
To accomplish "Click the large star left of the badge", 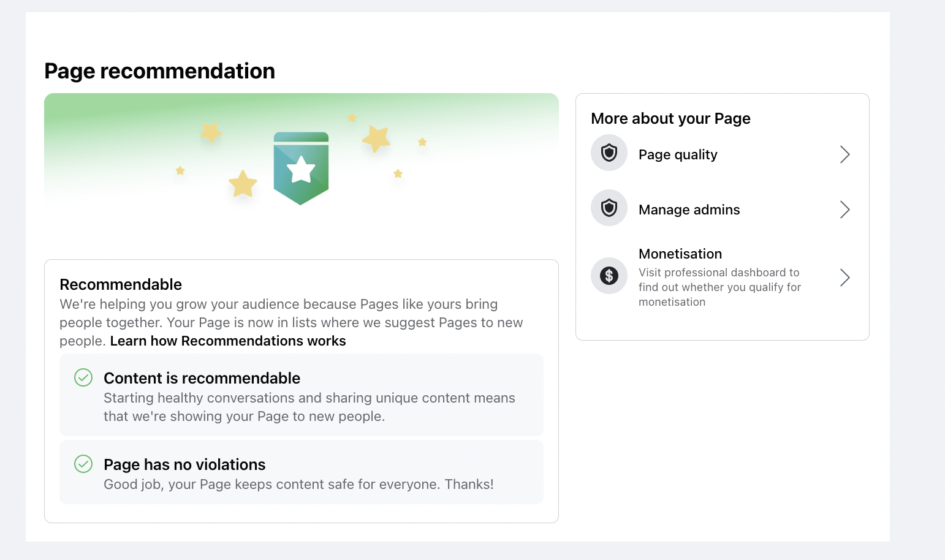I will [x=243, y=184].
